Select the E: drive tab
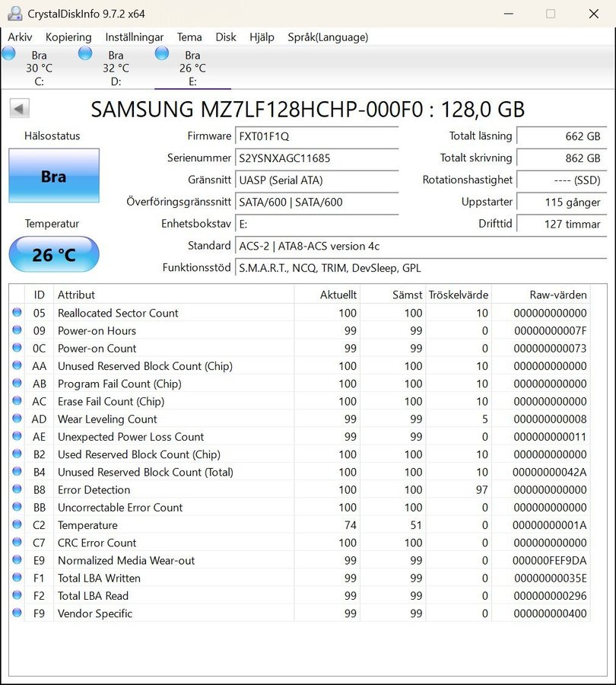The height and width of the screenshot is (685, 616). (x=192, y=68)
